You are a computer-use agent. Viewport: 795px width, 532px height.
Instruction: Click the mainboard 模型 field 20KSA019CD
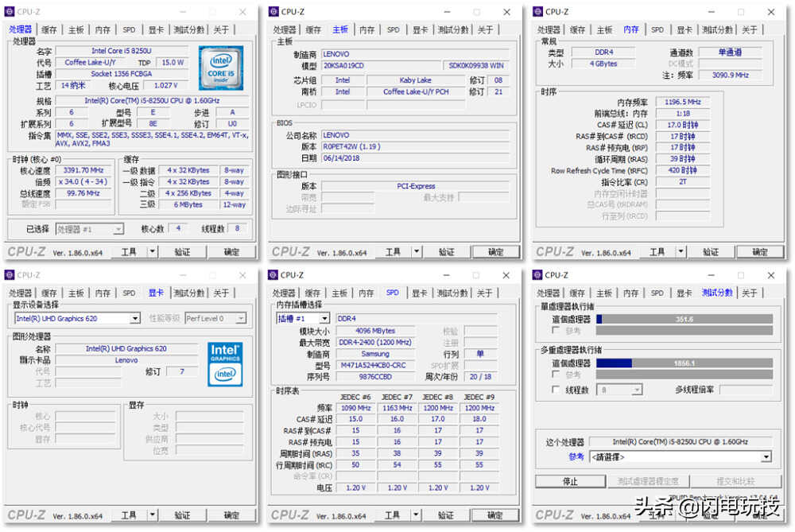pyautogui.click(x=382, y=65)
